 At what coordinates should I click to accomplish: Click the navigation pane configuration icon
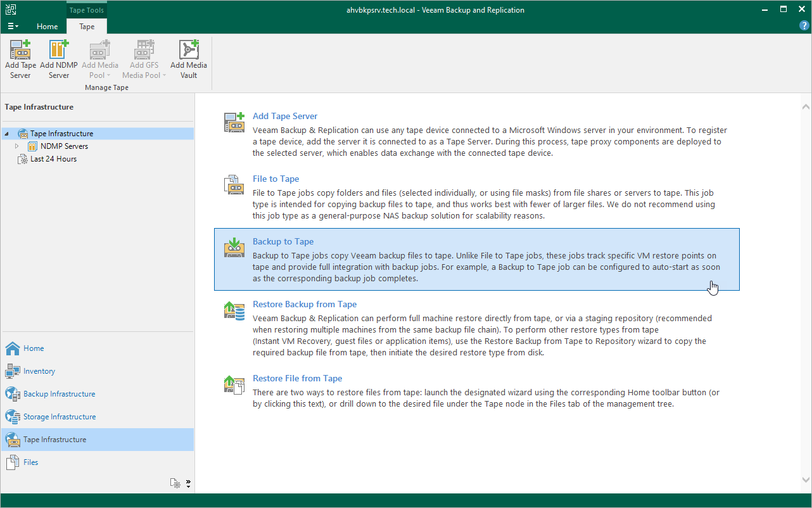[x=175, y=483]
